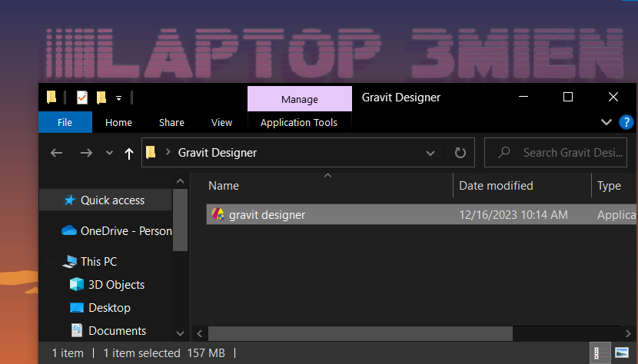
Task: Click the navigation pane scroll up arrow
Action: 180,181
